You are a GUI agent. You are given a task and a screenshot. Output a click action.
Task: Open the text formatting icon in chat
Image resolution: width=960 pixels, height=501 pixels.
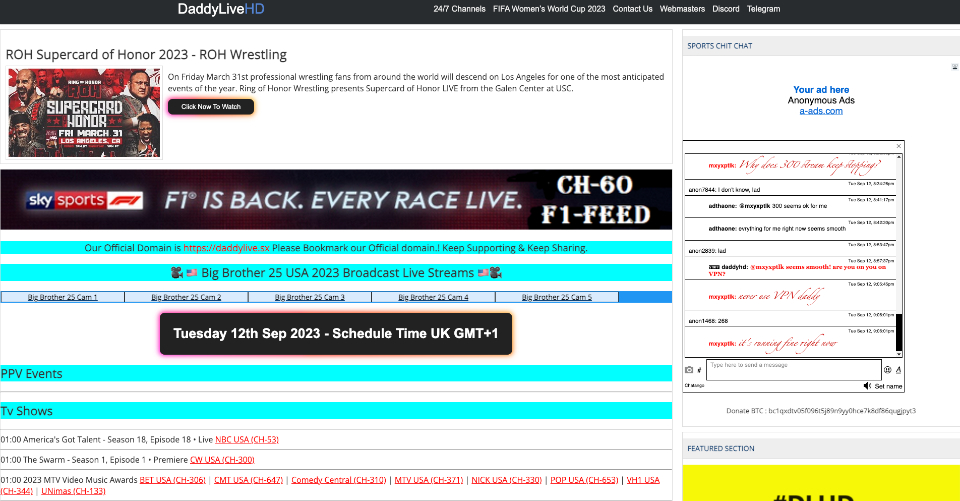[898, 369]
